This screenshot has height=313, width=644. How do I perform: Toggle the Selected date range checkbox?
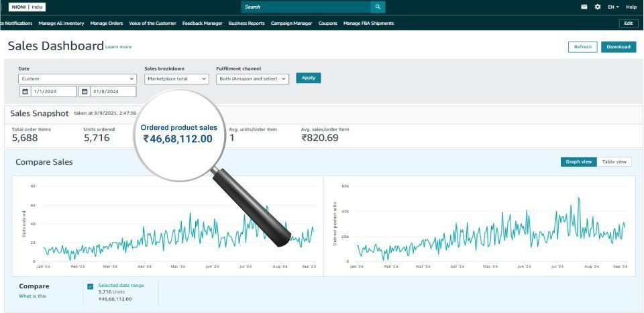coord(91,286)
